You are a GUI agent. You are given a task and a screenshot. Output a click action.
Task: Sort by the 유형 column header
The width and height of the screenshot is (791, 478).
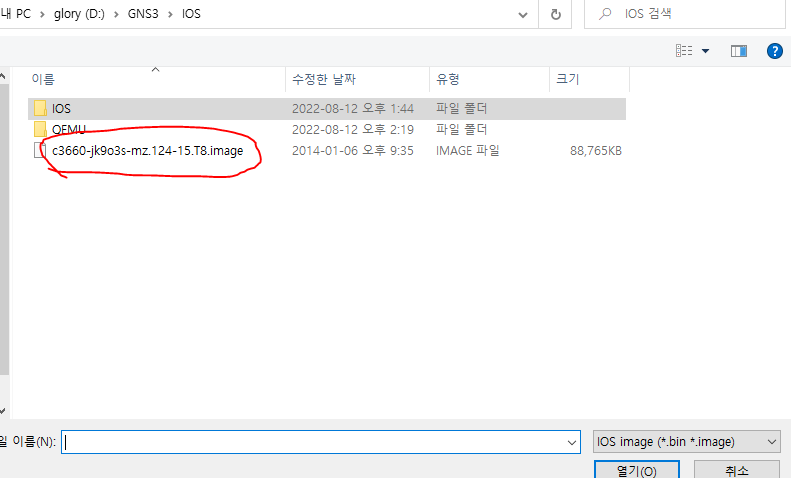click(x=489, y=79)
